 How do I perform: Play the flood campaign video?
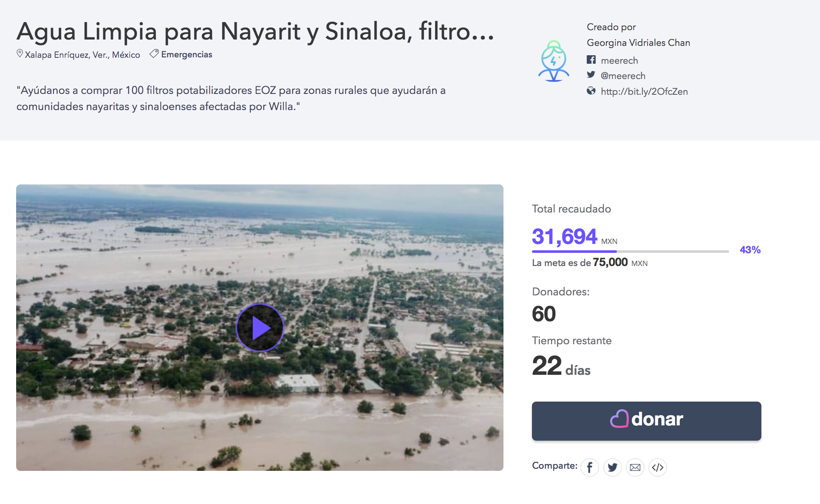coord(260,328)
